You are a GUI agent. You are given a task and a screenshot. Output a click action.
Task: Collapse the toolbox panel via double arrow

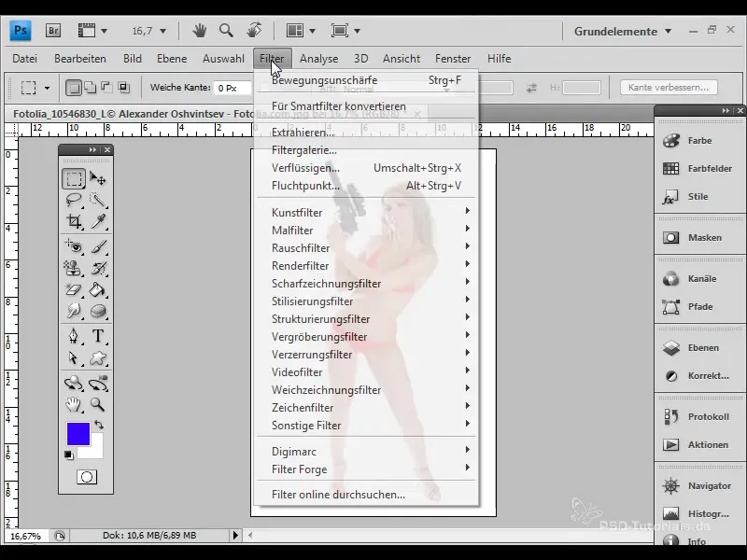[x=92, y=149]
